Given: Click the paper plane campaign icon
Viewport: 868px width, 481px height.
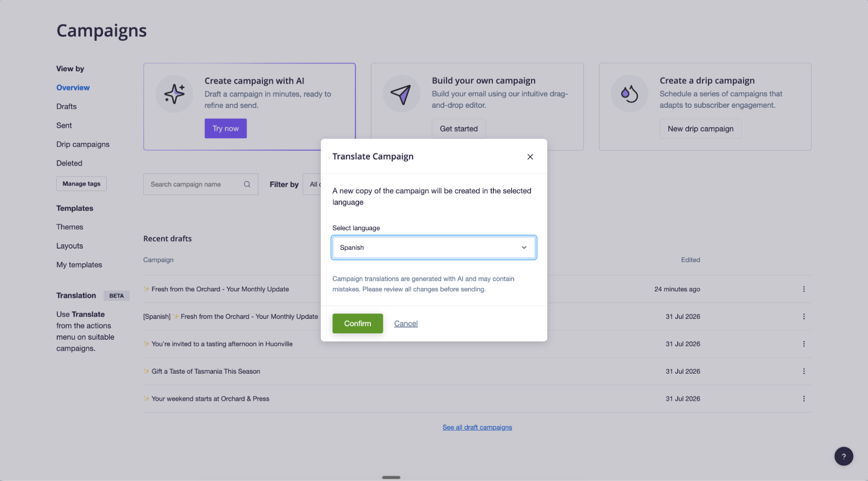Looking at the screenshot, I should (401, 94).
